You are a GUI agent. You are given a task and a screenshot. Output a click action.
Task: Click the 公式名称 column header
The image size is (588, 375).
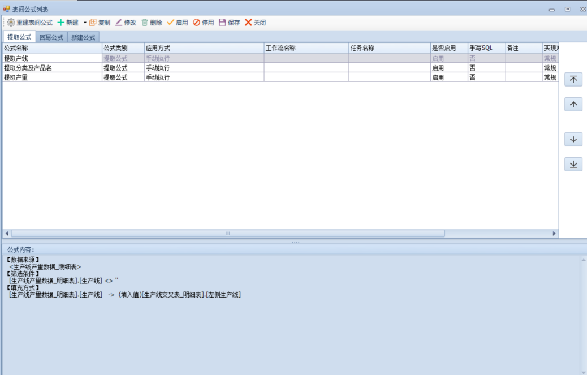tap(51, 48)
